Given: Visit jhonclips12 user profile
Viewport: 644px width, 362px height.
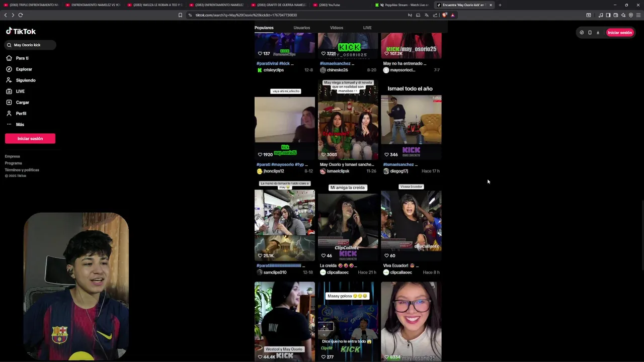Looking at the screenshot, I should click(274, 171).
